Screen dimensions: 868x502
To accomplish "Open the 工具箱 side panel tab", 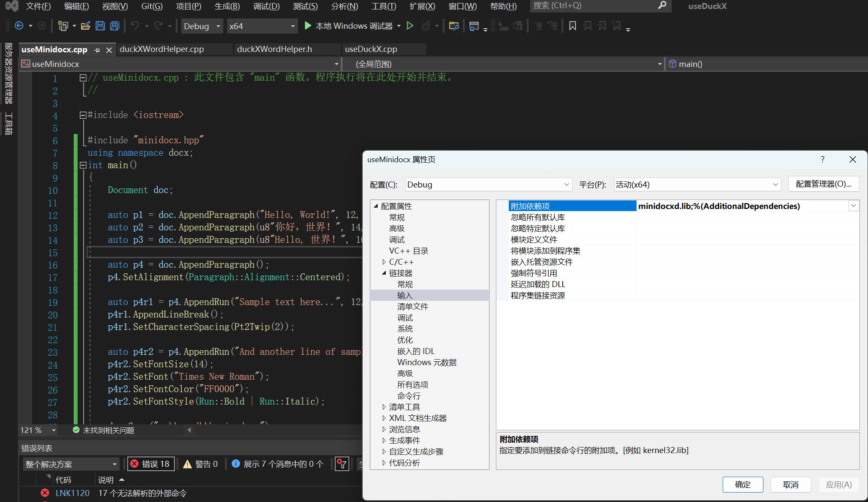I will coord(9,124).
